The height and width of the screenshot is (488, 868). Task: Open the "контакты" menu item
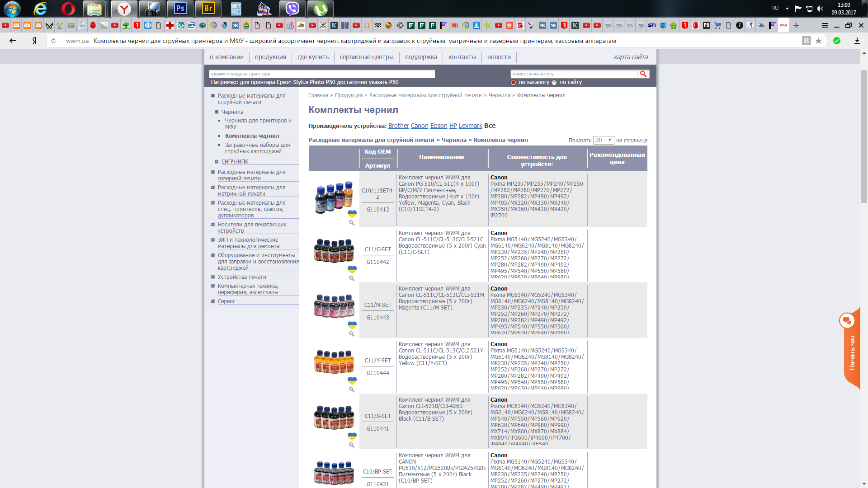tap(462, 57)
